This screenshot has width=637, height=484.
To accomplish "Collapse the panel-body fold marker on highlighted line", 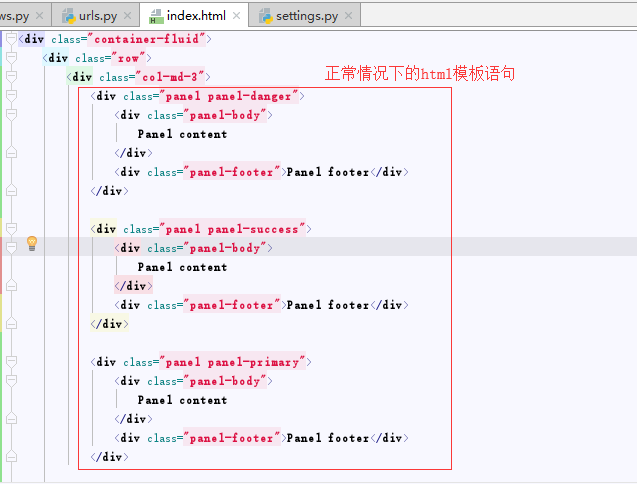I will click(x=11, y=248).
